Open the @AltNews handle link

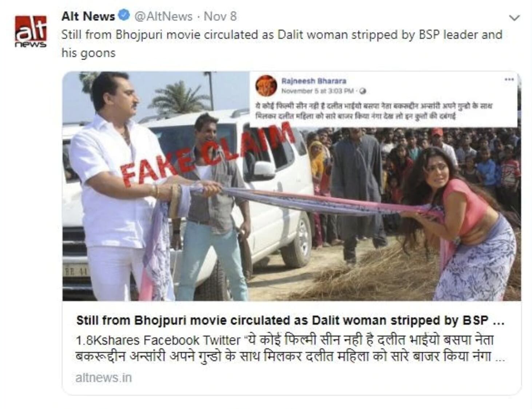(163, 16)
